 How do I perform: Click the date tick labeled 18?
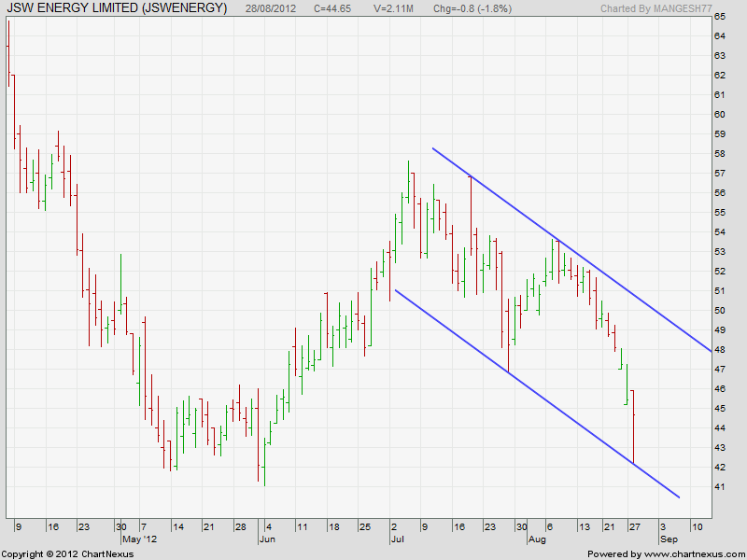coord(333,526)
